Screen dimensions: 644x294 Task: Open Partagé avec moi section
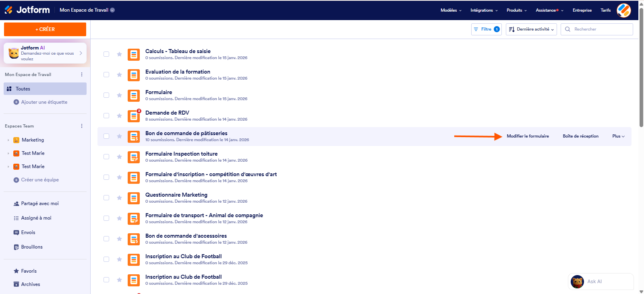point(40,204)
